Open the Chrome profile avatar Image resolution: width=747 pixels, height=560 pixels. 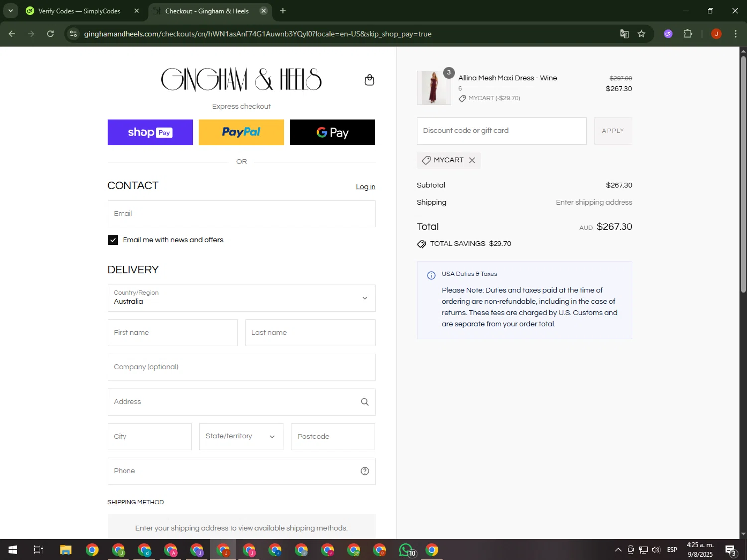pyautogui.click(x=716, y=34)
